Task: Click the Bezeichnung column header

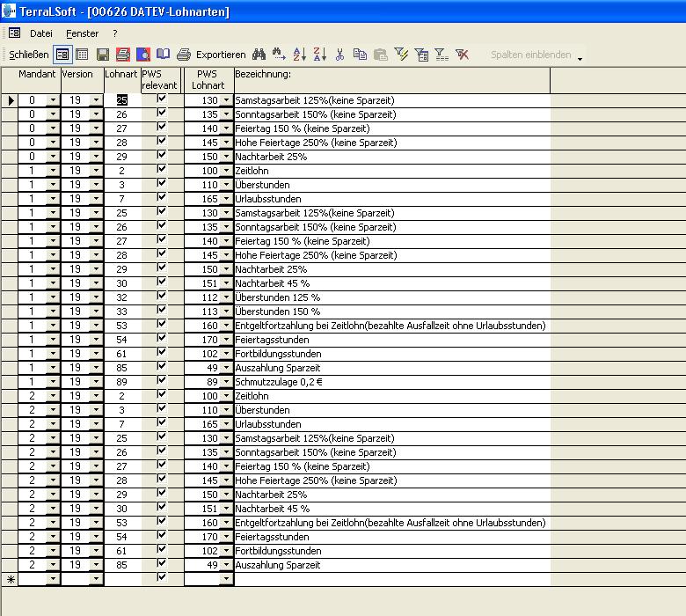Action: (391, 80)
